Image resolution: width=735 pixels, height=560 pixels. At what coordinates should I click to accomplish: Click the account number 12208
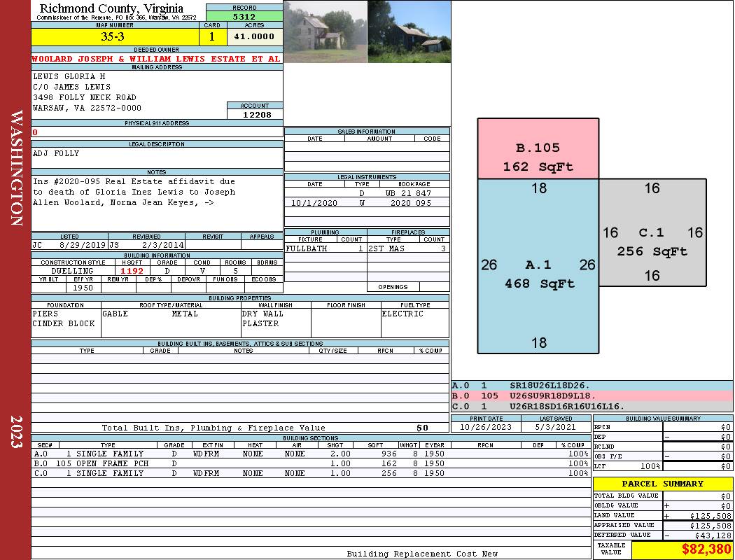[x=255, y=115]
